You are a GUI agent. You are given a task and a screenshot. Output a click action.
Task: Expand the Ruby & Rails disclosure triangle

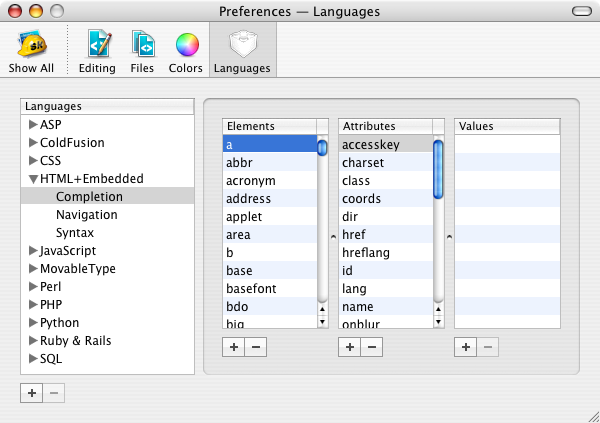[x=33, y=341]
